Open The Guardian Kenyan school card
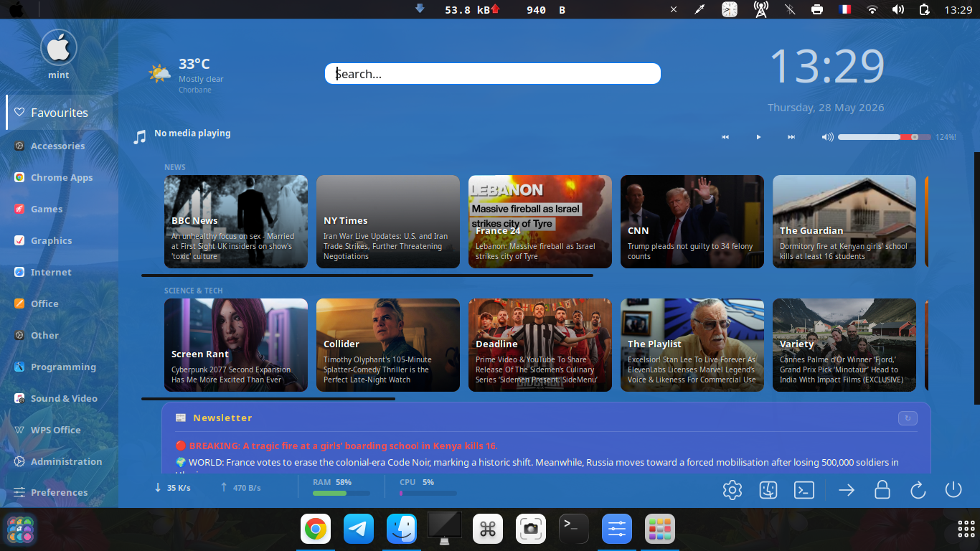Viewport: 980px width, 551px height. tap(844, 222)
